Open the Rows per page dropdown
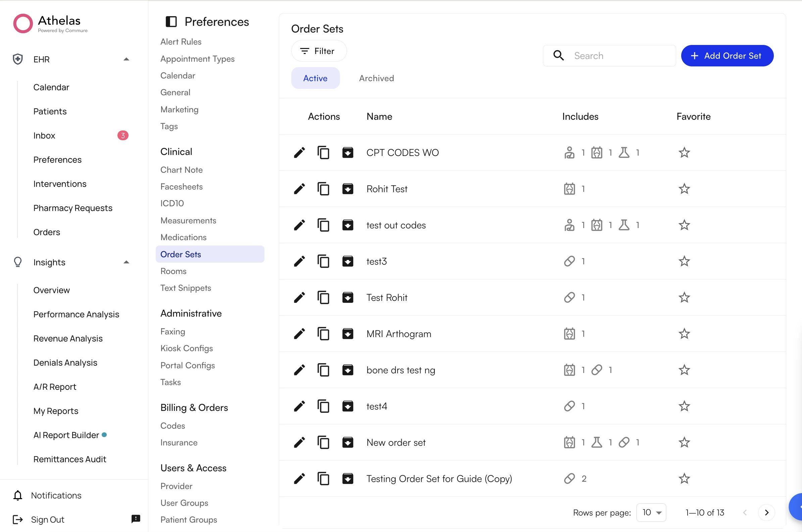The width and height of the screenshot is (802, 532). click(651, 512)
